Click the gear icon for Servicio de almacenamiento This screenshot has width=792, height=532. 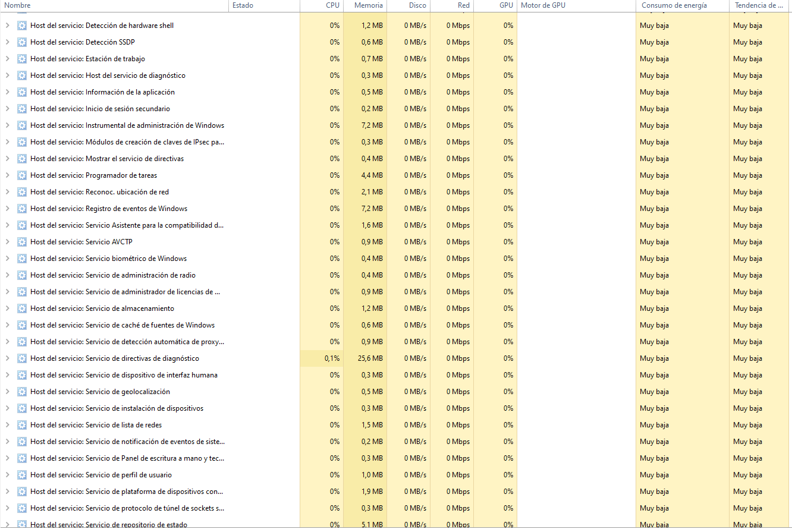click(22, 309)
